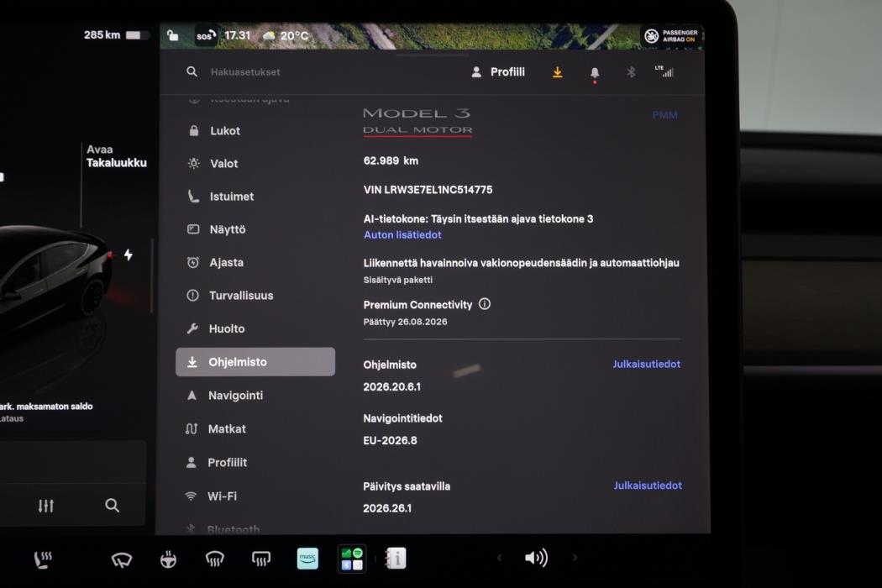Click the available update version 2026.26.1
The width and height of the screenshot is (882, 588).
click(387, 508)
